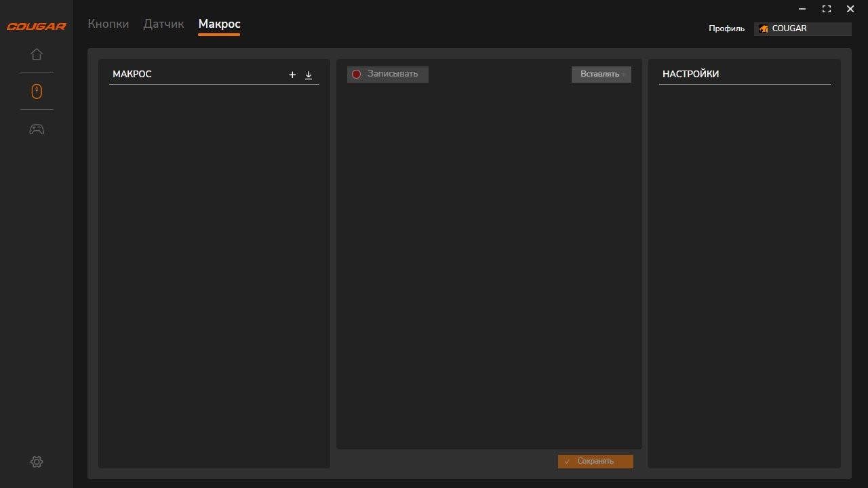Close the COUGAR application

850,9
